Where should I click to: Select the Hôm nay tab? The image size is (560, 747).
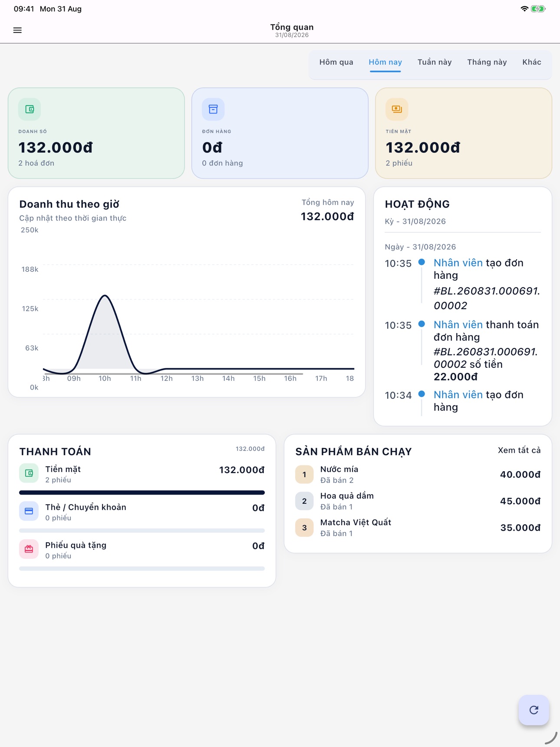pyautogui.click(x=385, y=62)
